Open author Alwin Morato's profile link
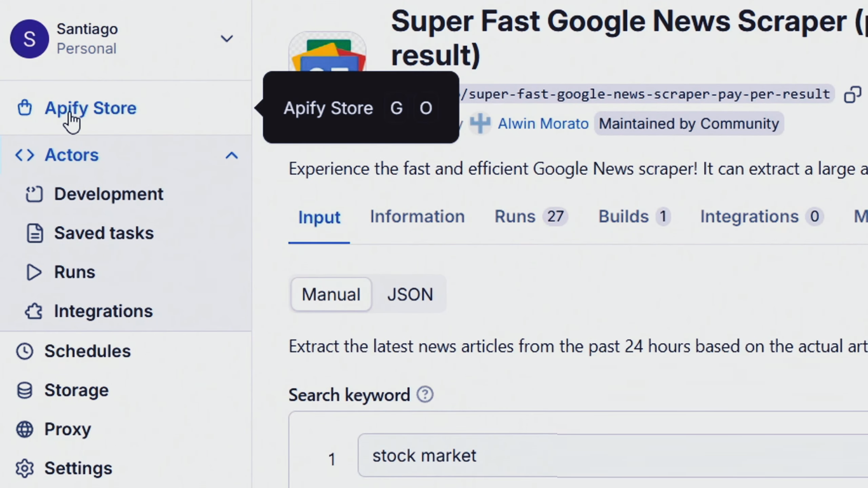868x488 pixels. [543, 124]
